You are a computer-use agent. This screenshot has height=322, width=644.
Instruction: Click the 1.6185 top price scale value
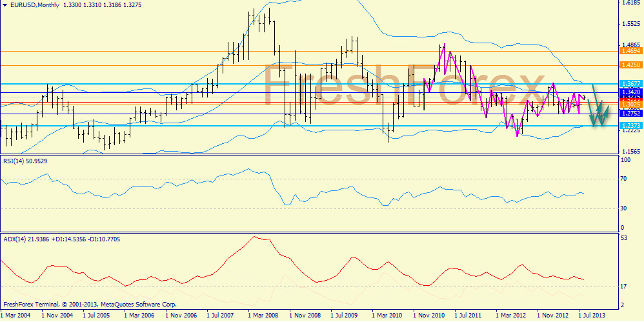point(629,3)
